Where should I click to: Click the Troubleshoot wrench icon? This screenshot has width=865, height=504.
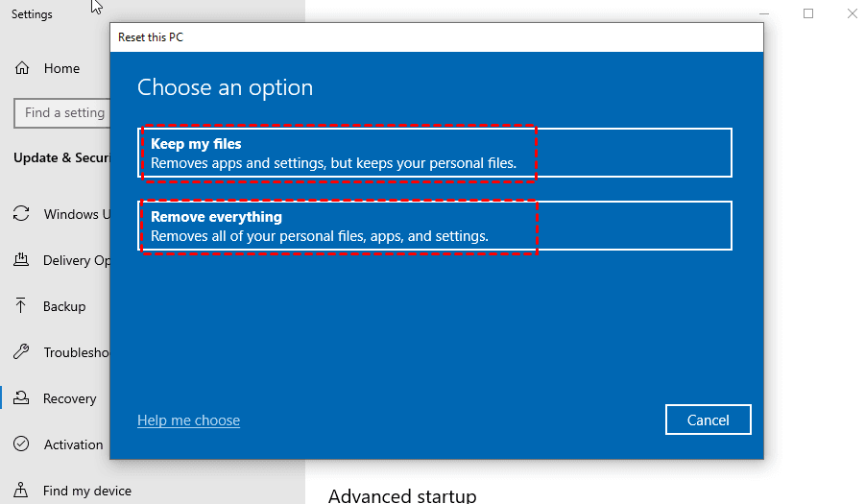(x=21, y=352)
